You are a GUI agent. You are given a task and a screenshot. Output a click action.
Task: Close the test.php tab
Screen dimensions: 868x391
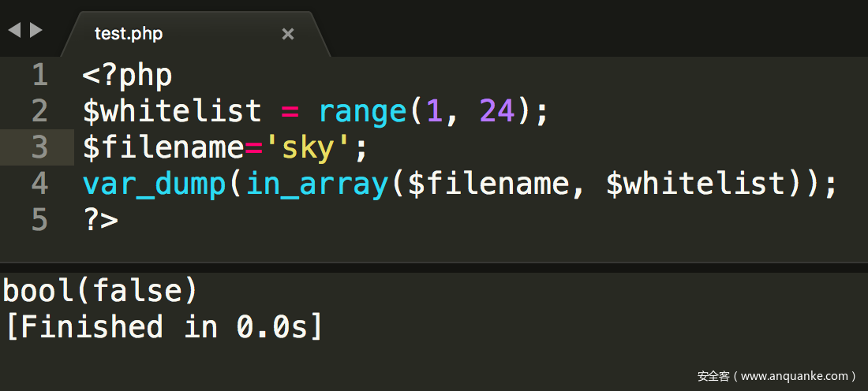click(288, 34)
